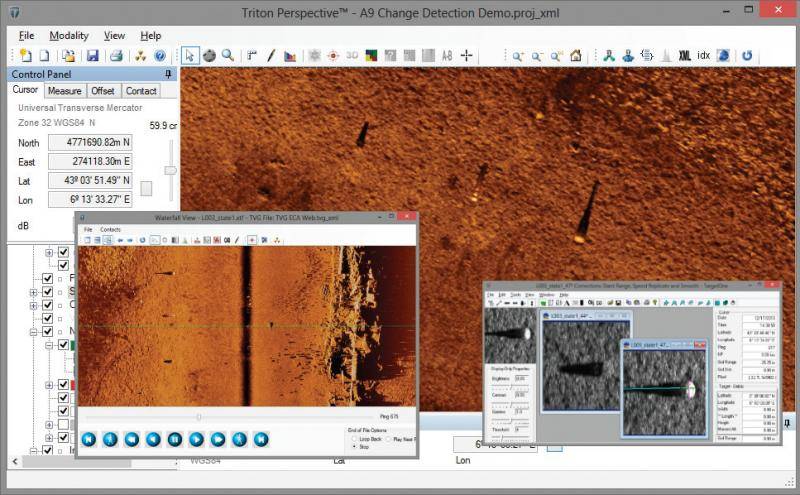Open the Help menu
800x495 pixels.
click(151, 36)
